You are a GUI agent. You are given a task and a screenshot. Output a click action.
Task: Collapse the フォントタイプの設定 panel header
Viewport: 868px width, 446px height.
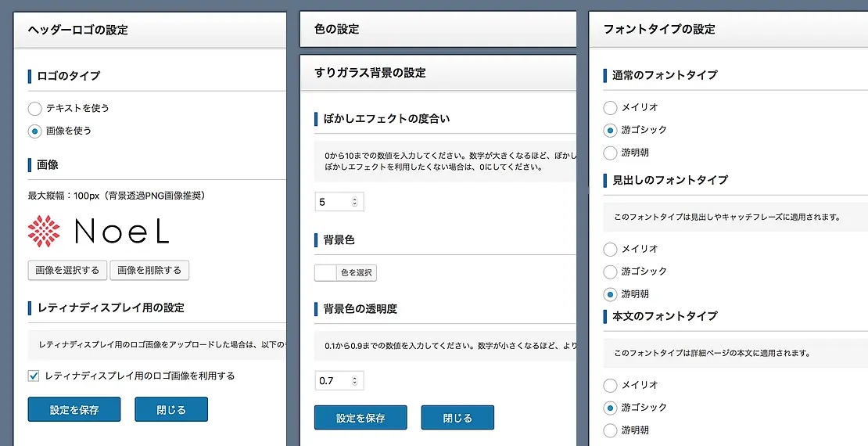coord(727,30)
